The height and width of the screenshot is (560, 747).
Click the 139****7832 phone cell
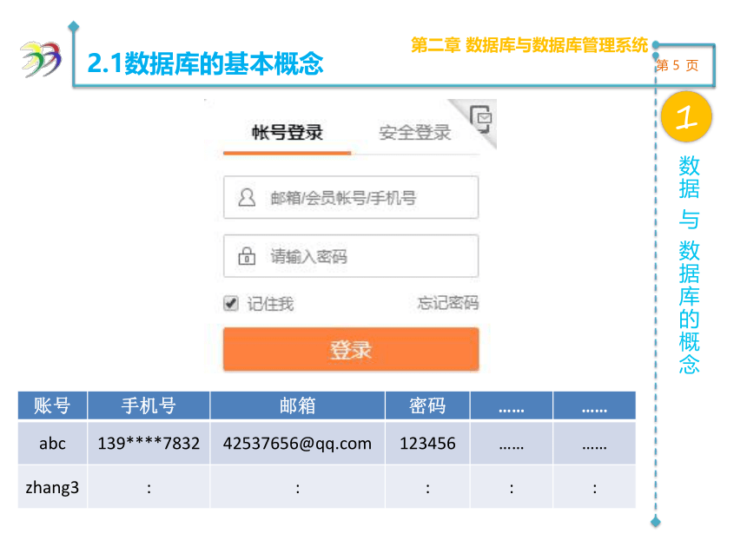tap(149, 444)
